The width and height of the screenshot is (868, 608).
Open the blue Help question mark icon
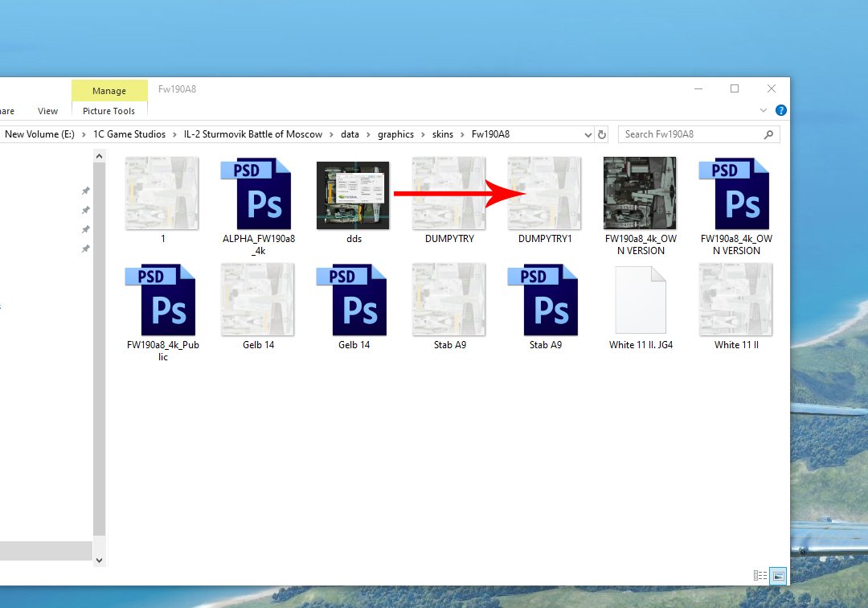click(x=780, y=110)
